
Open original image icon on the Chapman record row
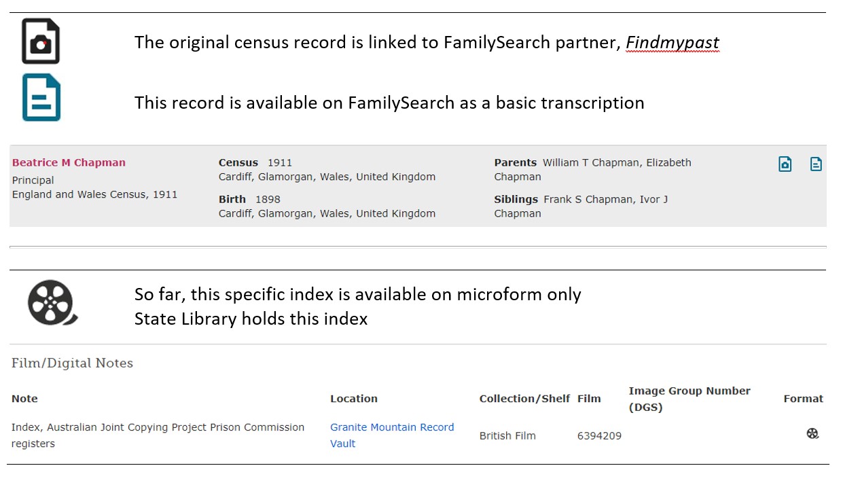point(785,164)
